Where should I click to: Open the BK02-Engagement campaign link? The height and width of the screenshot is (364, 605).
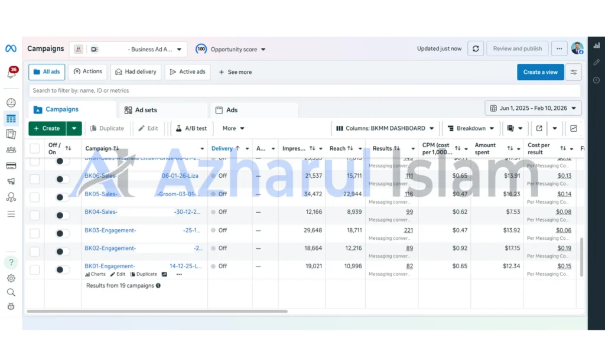click(110, 248)
